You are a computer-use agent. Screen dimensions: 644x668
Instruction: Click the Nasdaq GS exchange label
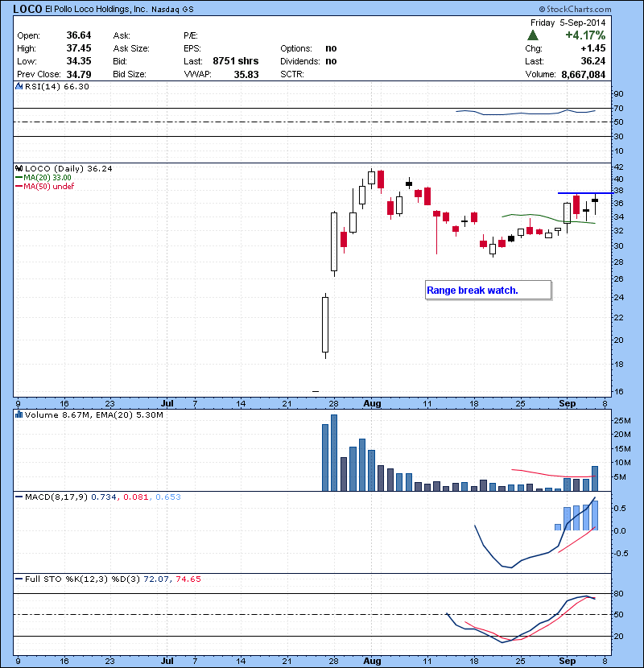point(172,10)
